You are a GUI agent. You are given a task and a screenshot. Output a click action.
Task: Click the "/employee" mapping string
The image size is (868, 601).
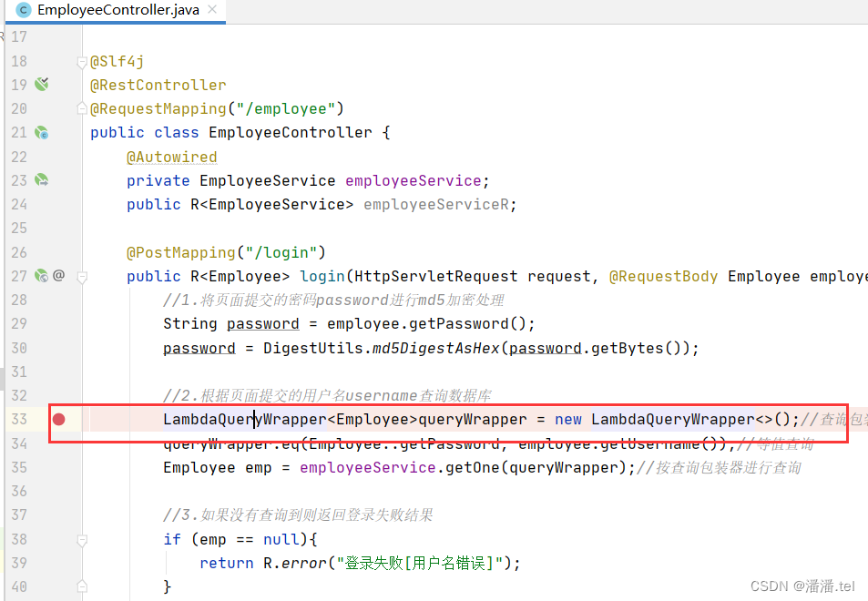click(286, 108)
